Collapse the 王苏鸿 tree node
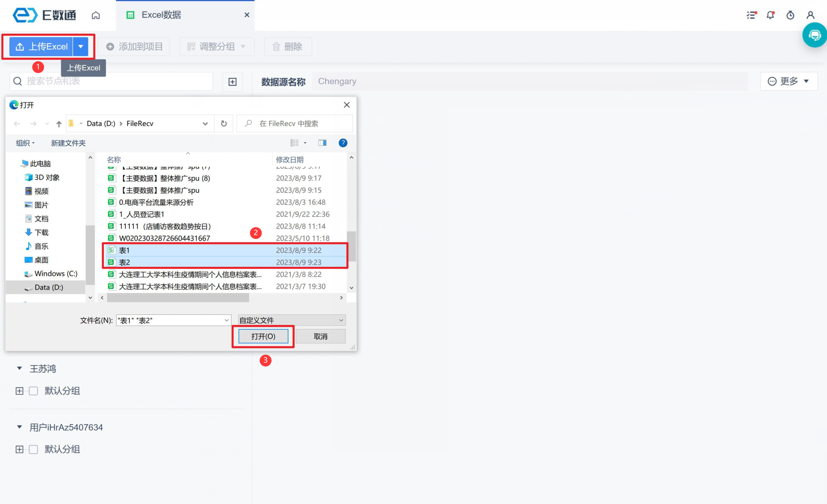 click(20, 369)
